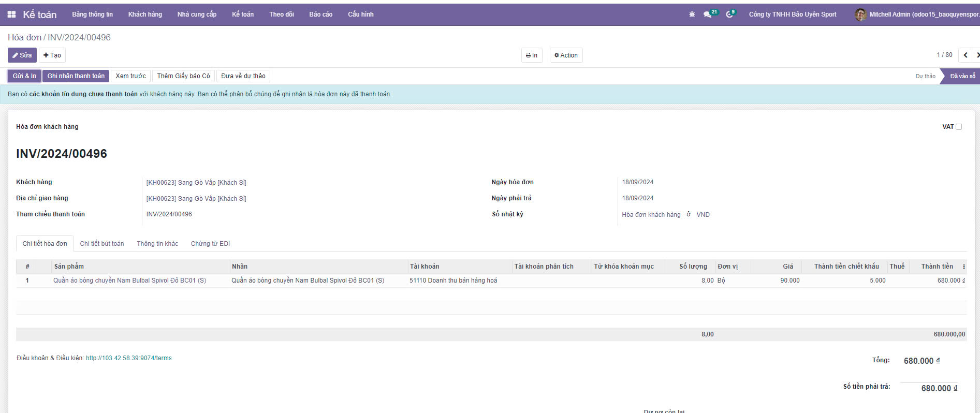The width and height of the screenshot is (980, 413).
Task: Switch to the Thông tin khác tab
Action: (x=157, y=244)
